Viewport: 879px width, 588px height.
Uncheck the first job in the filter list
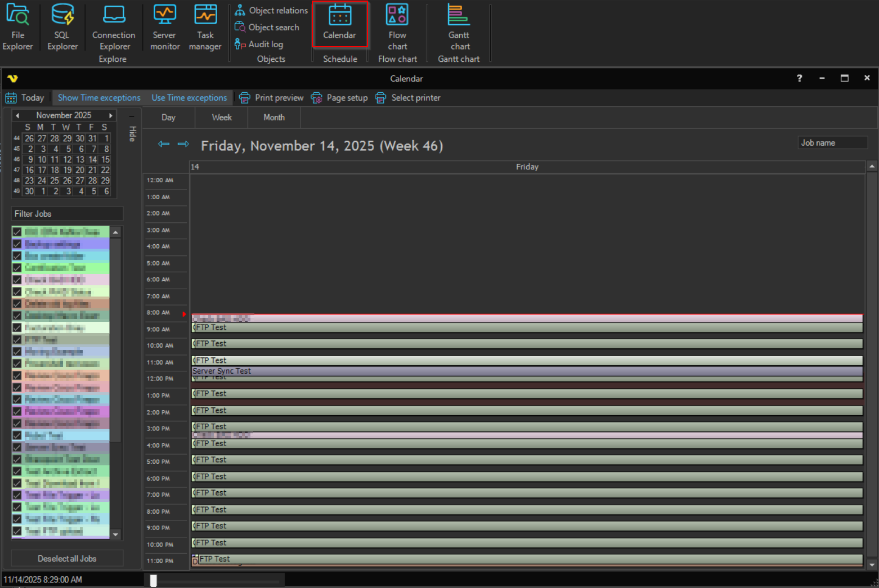(x=17, y=232)
